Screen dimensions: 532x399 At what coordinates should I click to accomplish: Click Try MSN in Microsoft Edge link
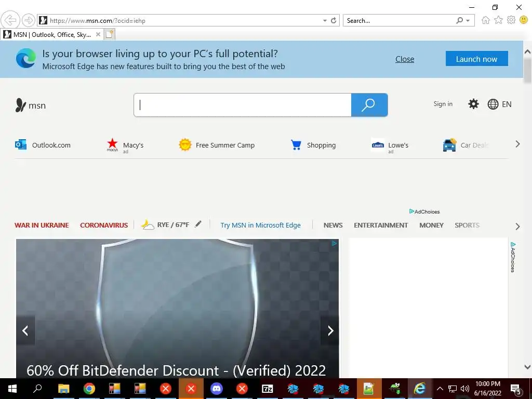261,225
